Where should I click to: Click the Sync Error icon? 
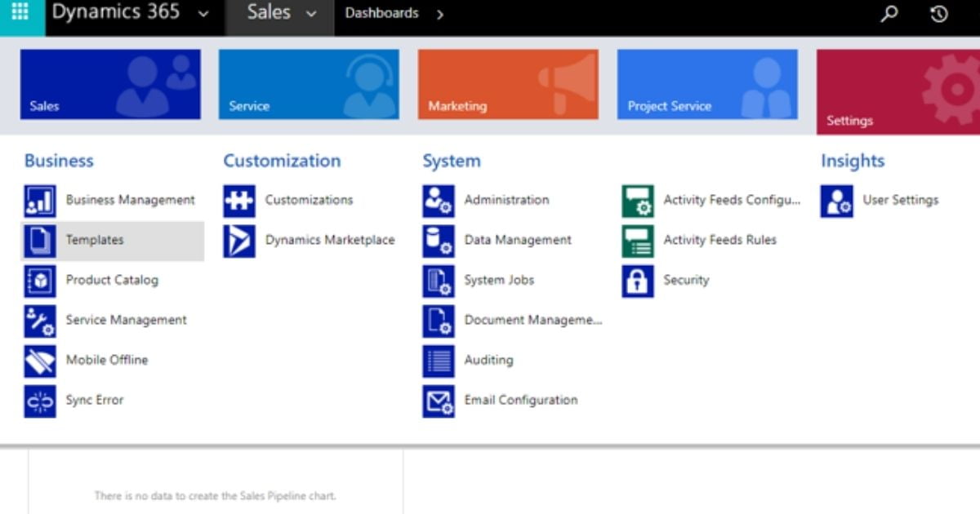click(40, 401)
